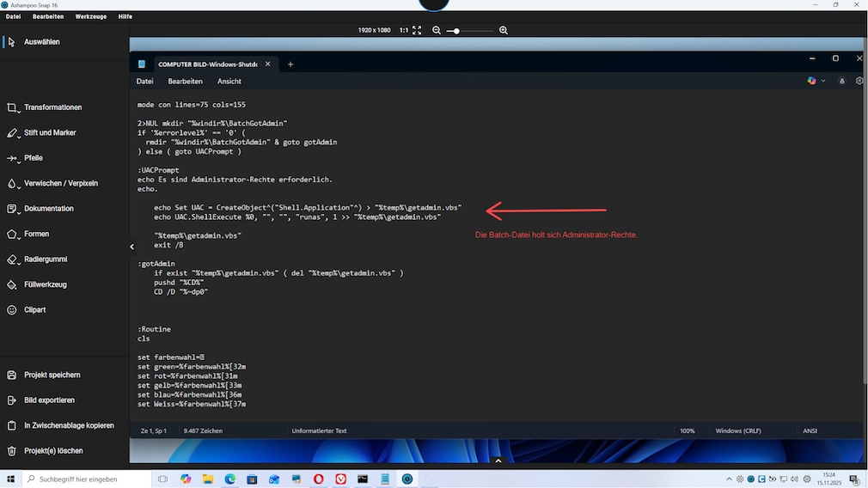Open the Werkzeuge menu

coord(91,16)
